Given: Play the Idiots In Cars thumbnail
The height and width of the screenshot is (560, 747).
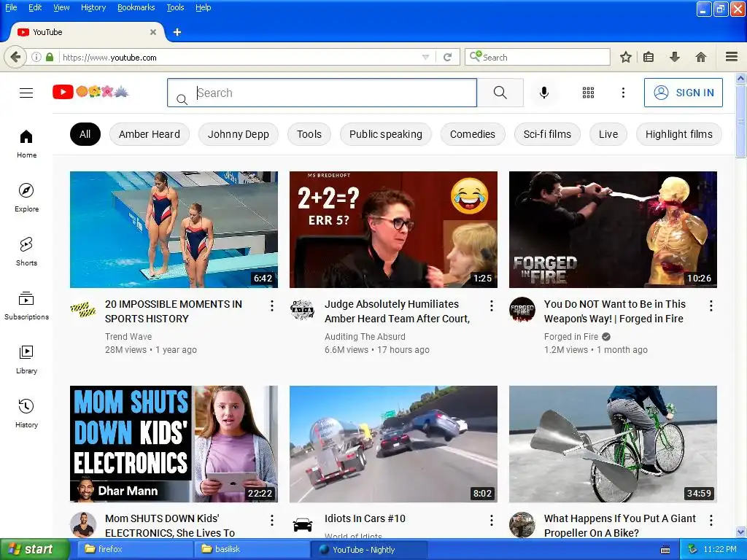Looking at the screenshot, I should pos(393,444).
